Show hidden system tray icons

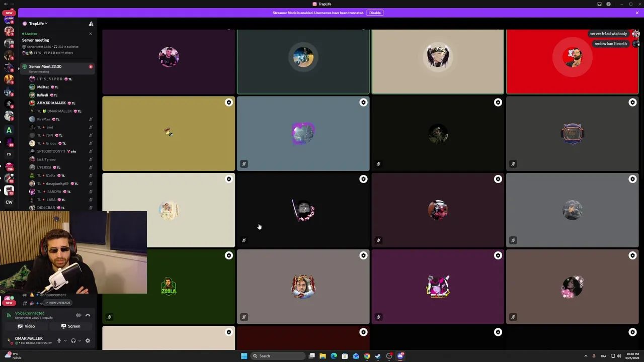(586, 356)
